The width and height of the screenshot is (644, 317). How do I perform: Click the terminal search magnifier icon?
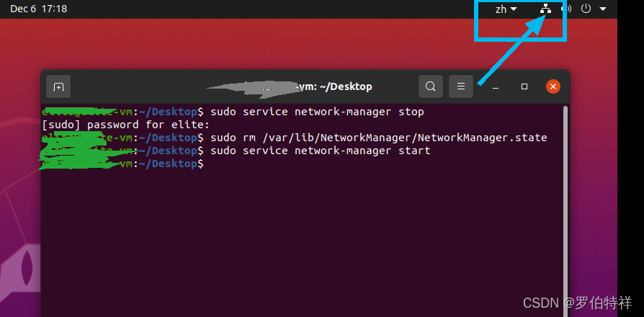[x=430, y=87]
